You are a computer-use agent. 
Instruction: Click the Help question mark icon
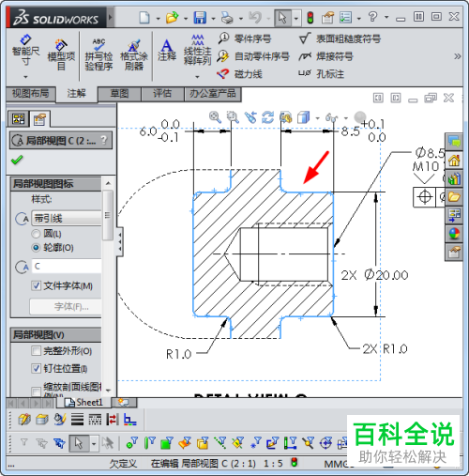[x=372, y=17]
